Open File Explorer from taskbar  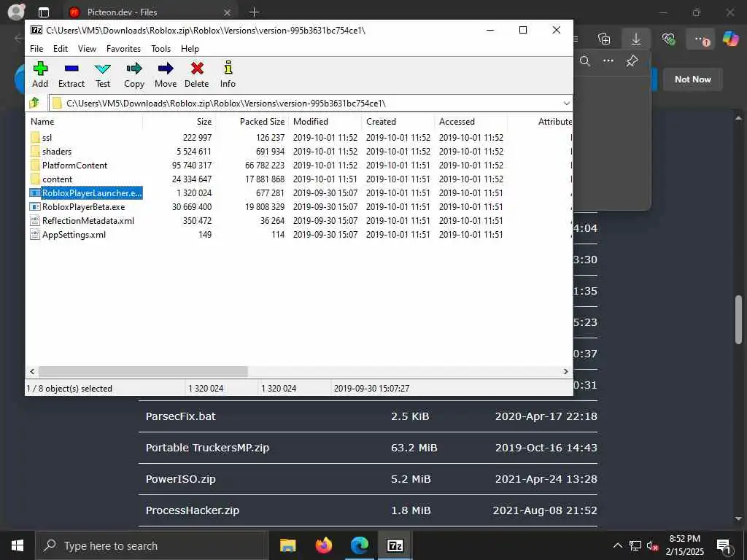tap(287, 545)
